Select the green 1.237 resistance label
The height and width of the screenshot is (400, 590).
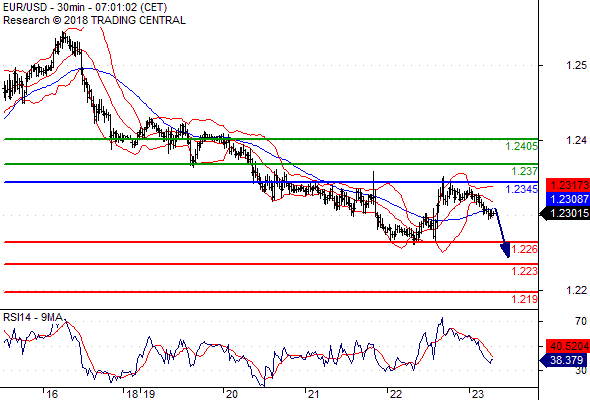point(525,171)
